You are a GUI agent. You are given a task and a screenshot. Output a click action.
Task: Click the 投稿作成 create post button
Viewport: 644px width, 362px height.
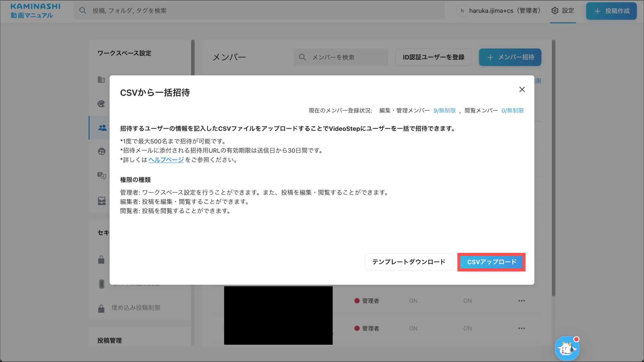(611, 11)
